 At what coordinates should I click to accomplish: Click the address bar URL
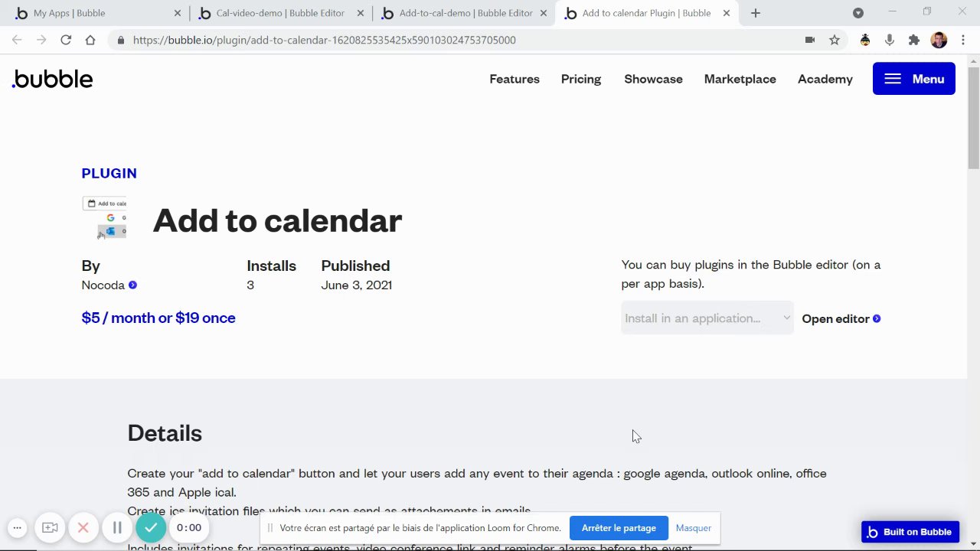click(x=324, y=40)
